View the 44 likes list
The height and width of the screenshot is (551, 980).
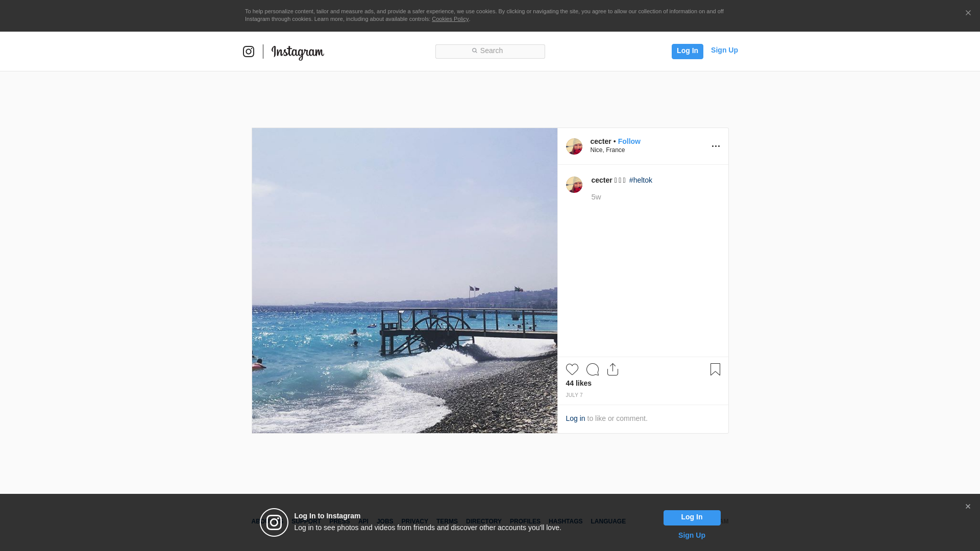point(579,383)
